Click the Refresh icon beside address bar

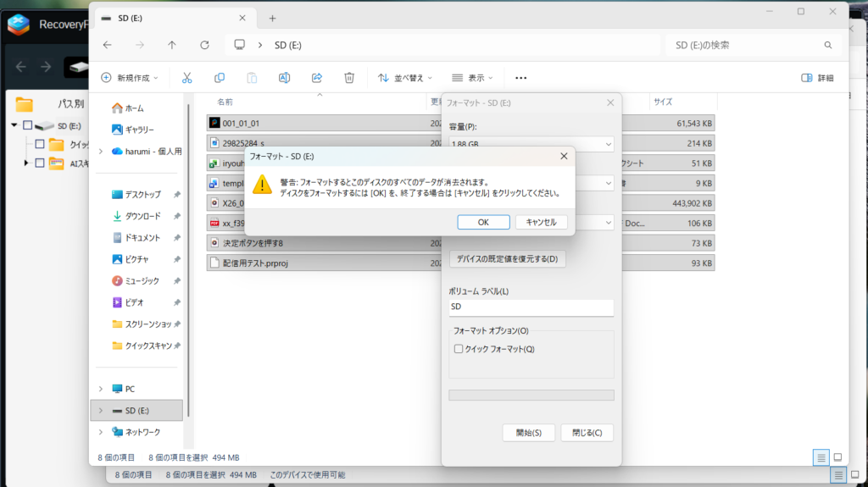coord(204,45)
